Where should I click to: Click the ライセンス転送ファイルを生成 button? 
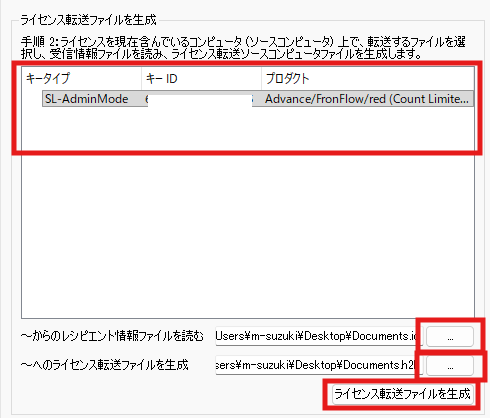pyautogui.click(x=403, y=394)
